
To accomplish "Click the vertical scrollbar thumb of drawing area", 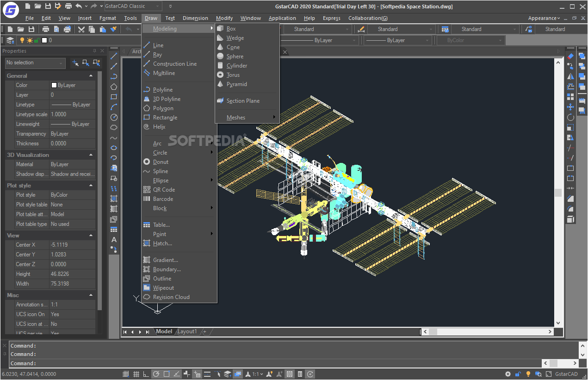I will [x=558, y=192].
